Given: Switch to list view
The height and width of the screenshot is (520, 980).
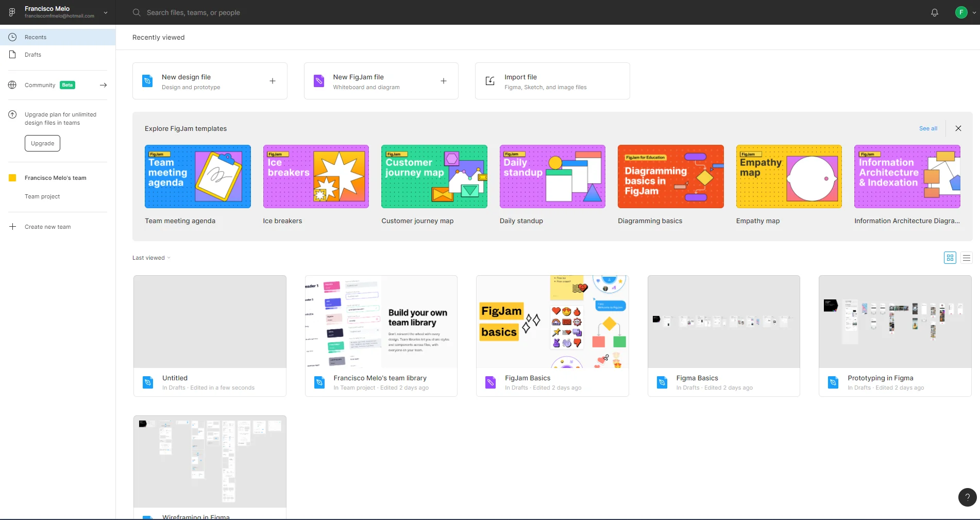Looking at the screenshot, I should click(967, 258).
